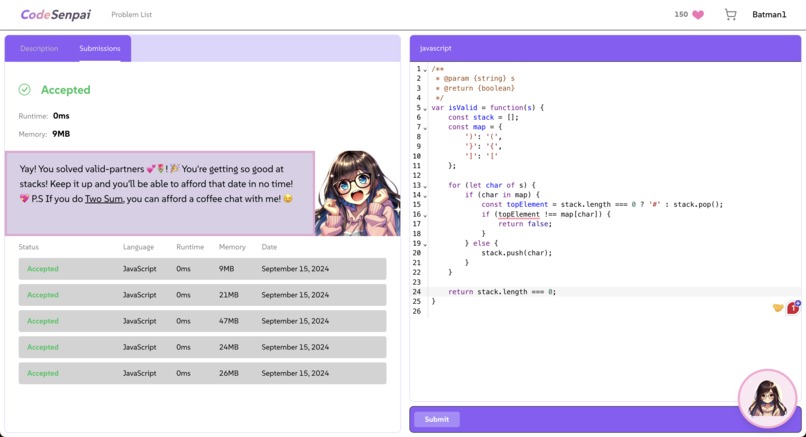Viewport: 806px width, 437px height.
Task: Click the Status column header
Action: coord(29,247)
